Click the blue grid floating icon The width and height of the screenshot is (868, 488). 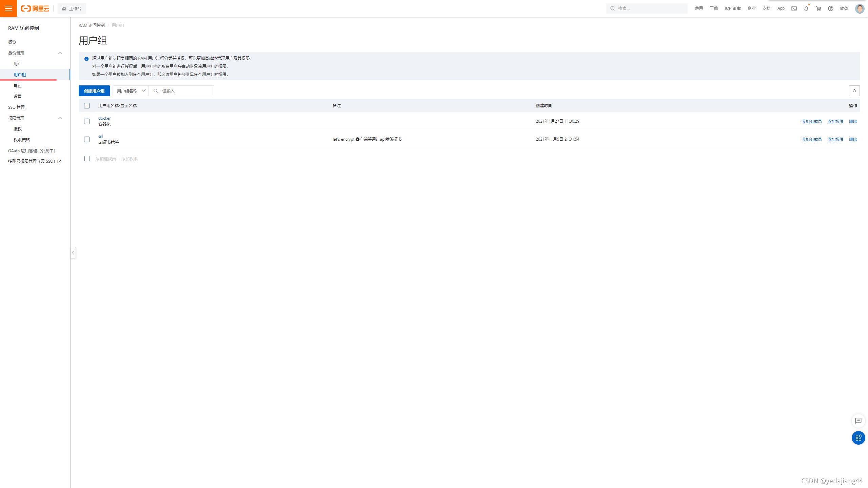coord(858,438)
